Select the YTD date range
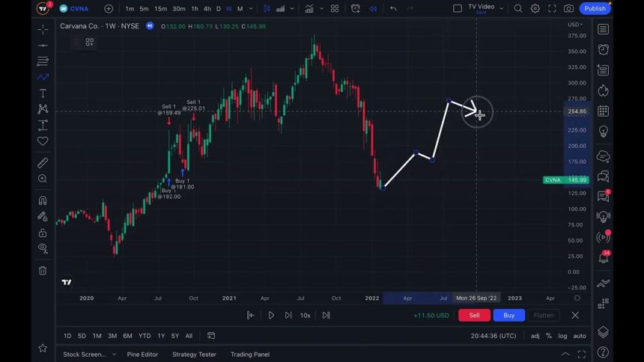The width and height of the screenshot is (644, 362). pyautogui.click(x=145, y=336)
